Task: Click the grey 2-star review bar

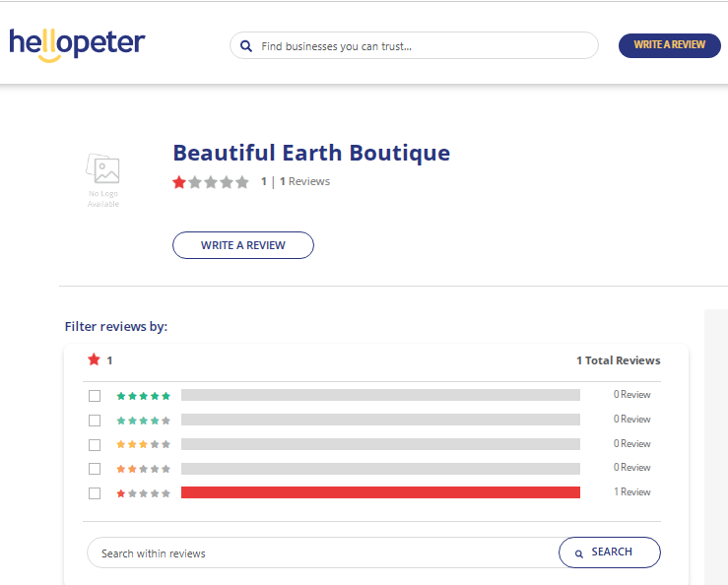Action: point(380,469)
